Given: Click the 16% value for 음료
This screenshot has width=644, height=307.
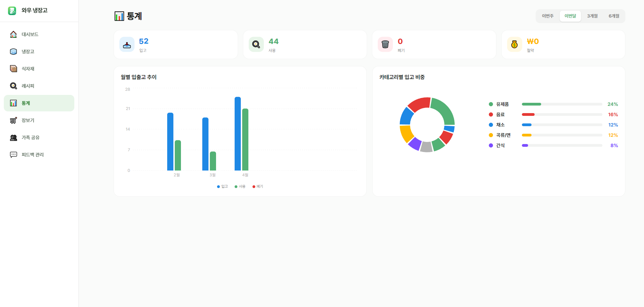Looking at the screenshot, I should click(613, 114).
